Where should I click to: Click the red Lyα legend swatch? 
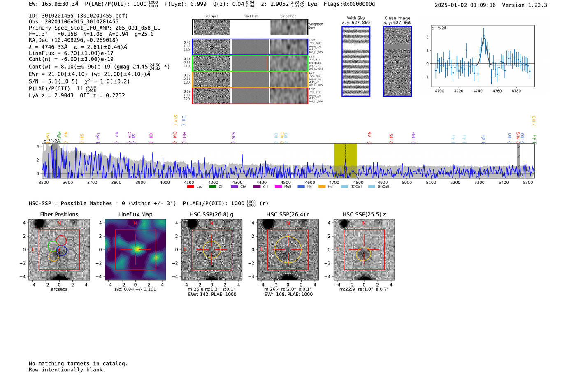pos(190,186)
